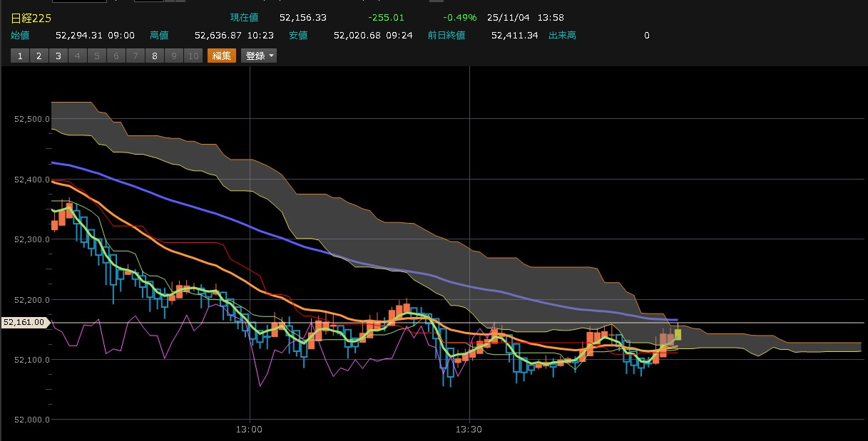Viewport: 868px width, 441px height.
Task: Click the 13:00 time axis label
Action: (x=250, y=430)
